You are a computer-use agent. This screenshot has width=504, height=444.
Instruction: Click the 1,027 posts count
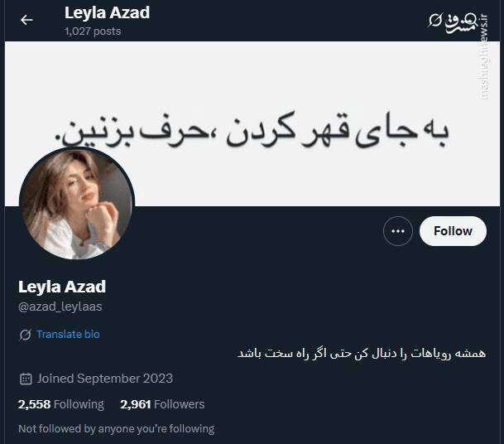[93, 31]
